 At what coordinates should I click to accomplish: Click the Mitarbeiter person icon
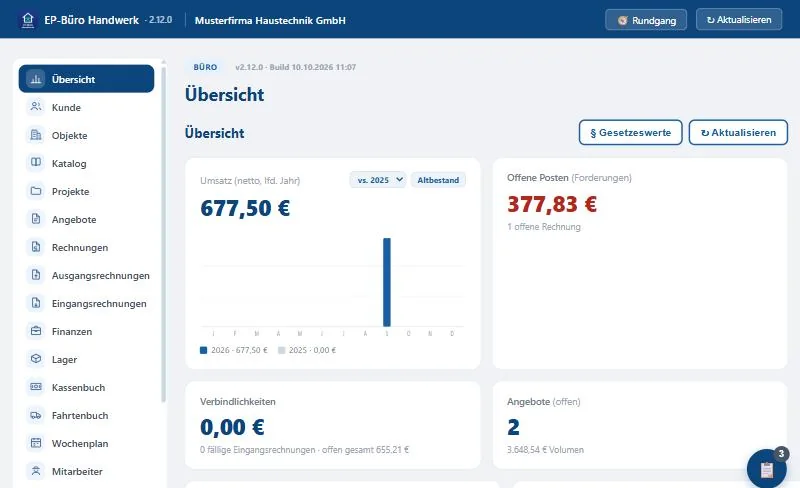(36, 471)
